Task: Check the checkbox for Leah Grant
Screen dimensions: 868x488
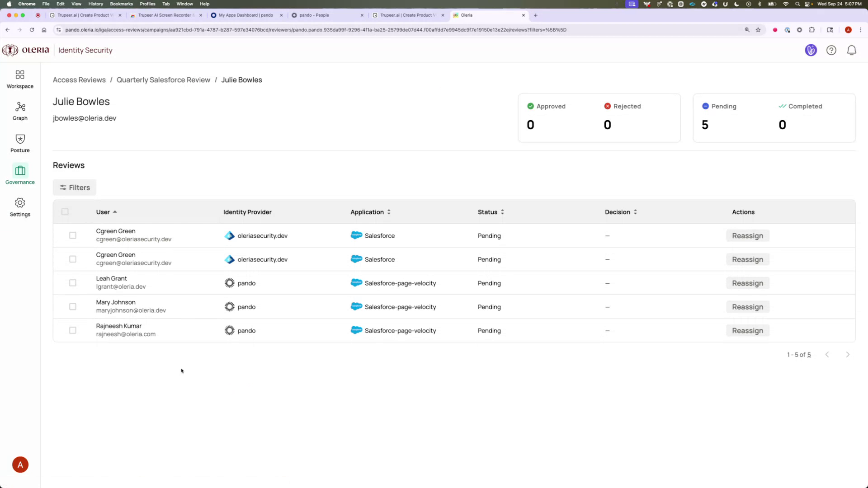Action: pos(73,283)
